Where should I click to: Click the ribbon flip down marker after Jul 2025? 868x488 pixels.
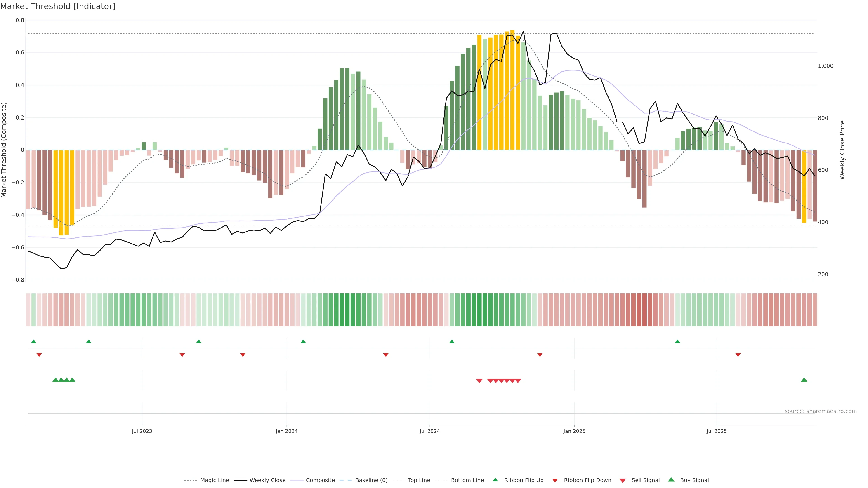pos(738,355)
